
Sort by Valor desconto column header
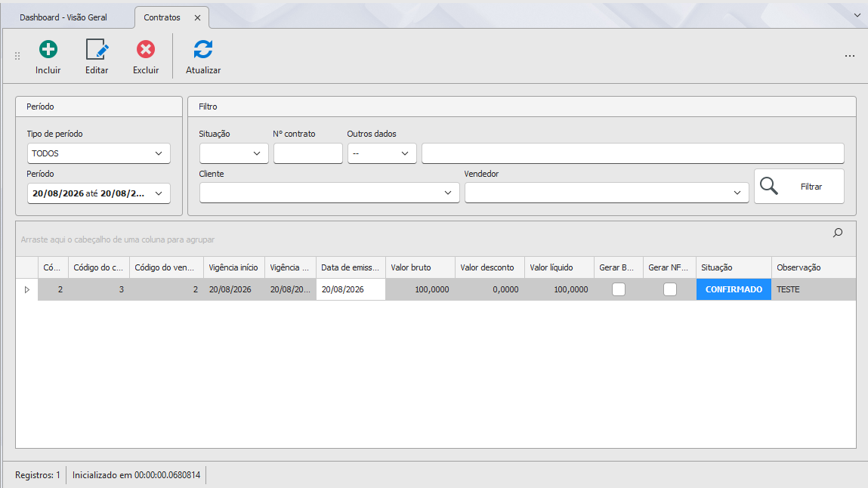[x=490, y=267]
